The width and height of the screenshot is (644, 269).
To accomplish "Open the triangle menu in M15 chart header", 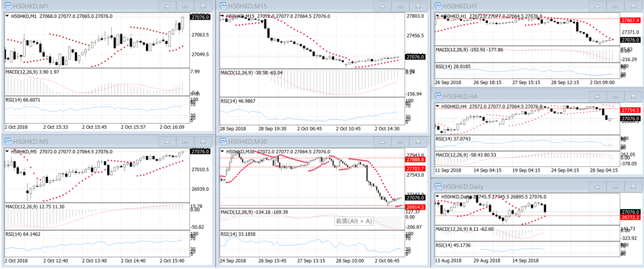I will point(223,16).
